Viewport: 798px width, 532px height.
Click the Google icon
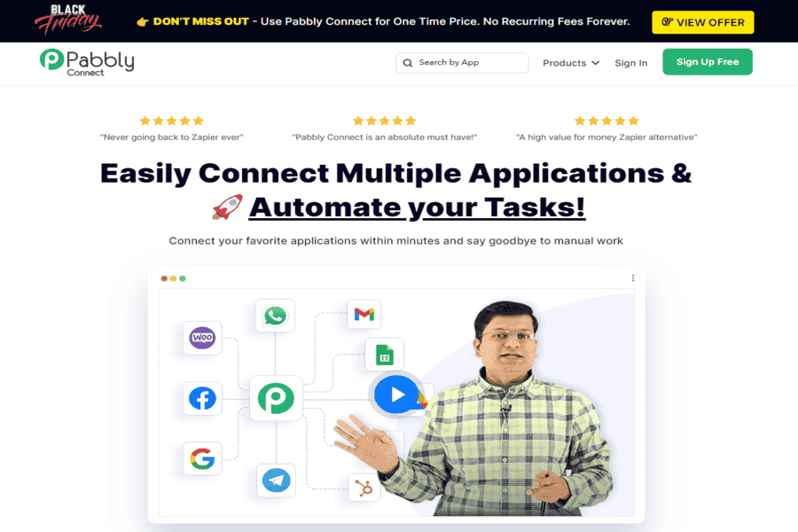tap(202, 458)
